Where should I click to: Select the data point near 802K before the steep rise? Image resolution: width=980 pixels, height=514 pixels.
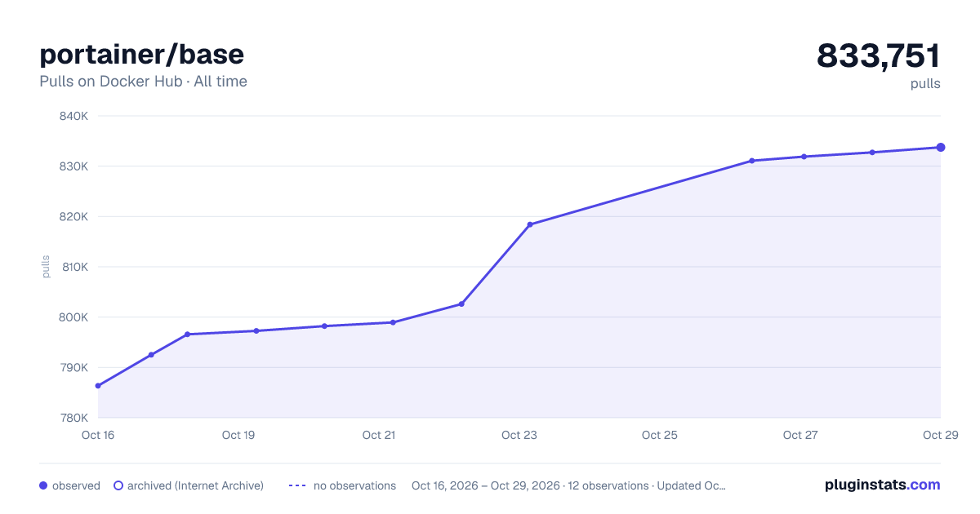[461, 304]
